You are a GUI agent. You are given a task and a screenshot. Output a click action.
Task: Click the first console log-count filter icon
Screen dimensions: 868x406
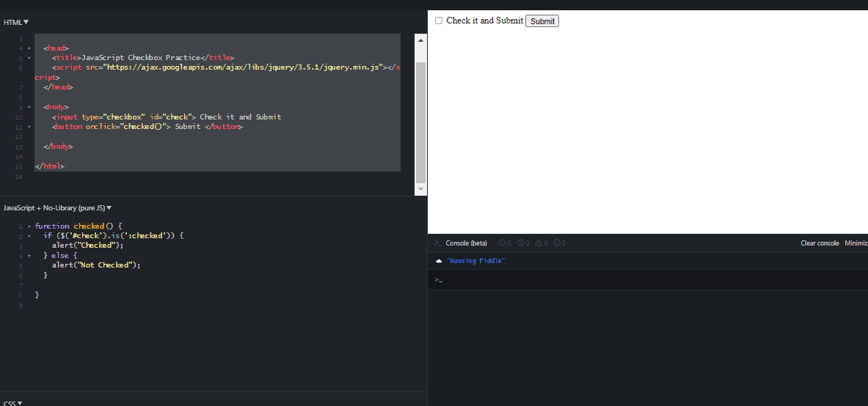502,243
